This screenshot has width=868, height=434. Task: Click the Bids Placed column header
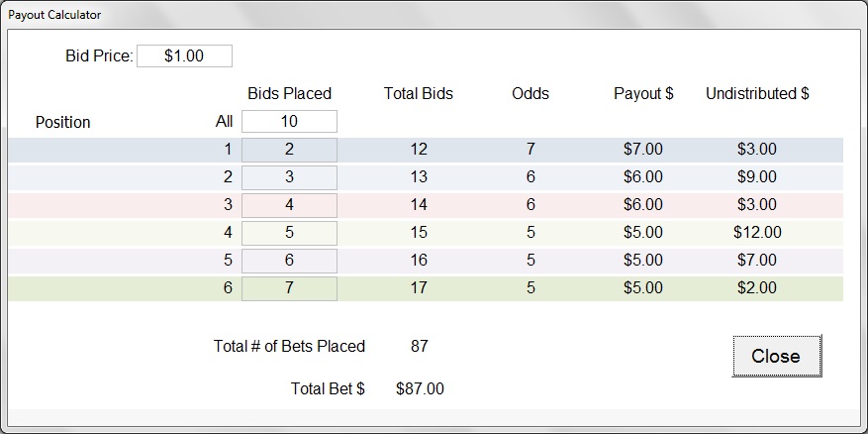click(x=289, y=93)
